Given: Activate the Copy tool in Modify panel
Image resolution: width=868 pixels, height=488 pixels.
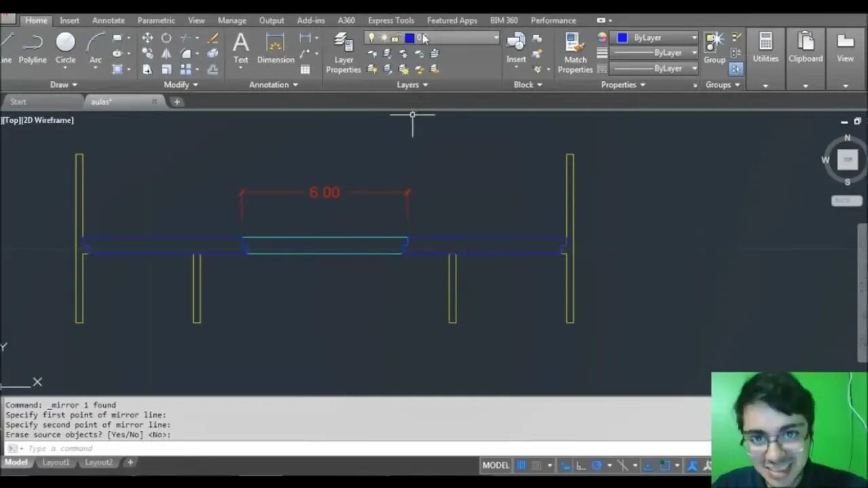Looking at the screenshot, I should coord(147,54).
